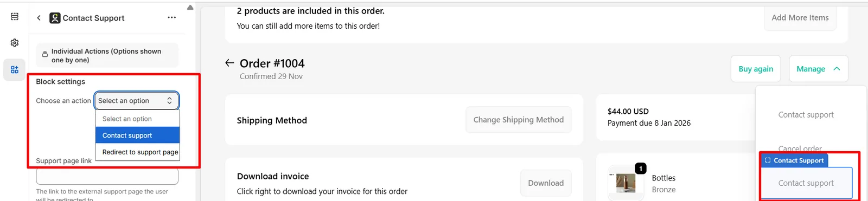
Task: Collapse the Manage dropdown chevron
Action: [837, 69]
